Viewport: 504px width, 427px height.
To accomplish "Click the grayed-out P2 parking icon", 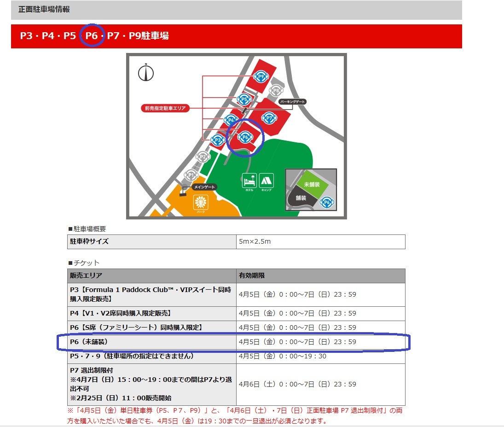I will pyautogui.click(x=203, y=157).
